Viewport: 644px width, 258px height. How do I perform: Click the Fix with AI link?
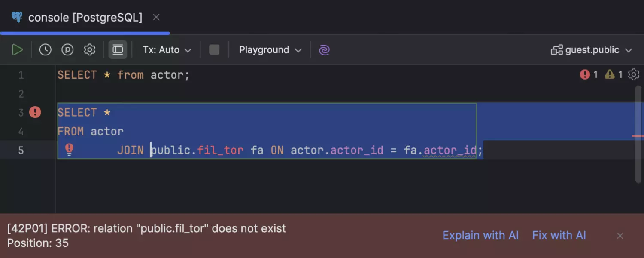559,235
